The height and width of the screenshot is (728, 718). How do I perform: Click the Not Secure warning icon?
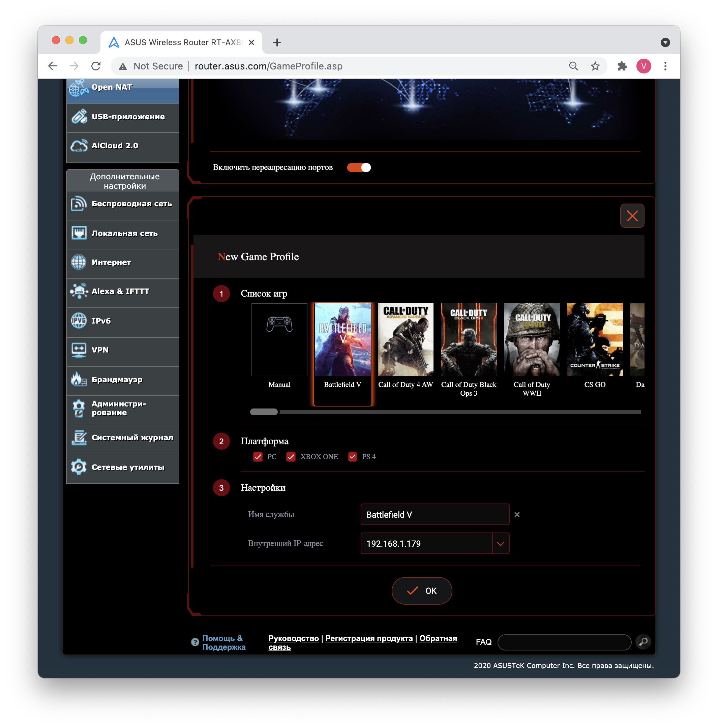[x=123, y=67]
